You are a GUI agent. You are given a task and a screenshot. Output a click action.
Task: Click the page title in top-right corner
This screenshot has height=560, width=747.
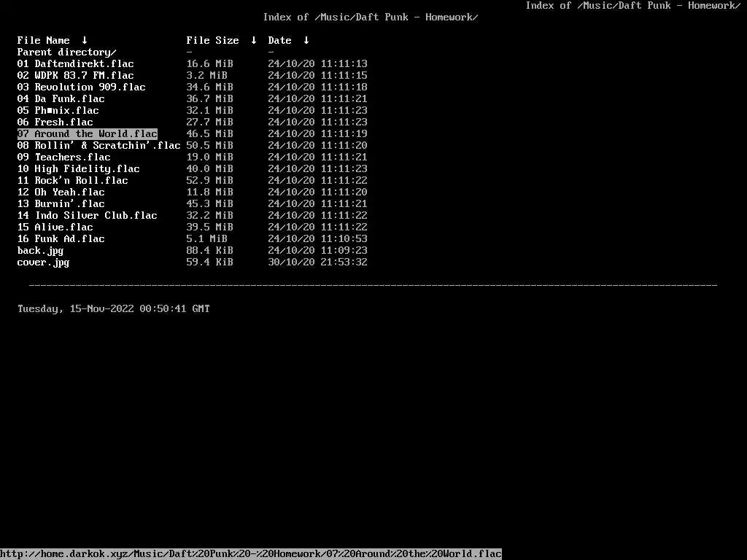point(633,6)
